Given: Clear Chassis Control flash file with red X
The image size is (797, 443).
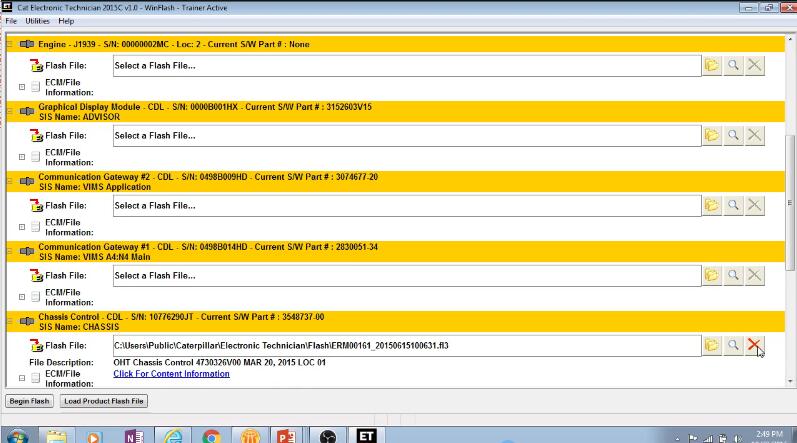Looking at the screenshot, I should pos(754,345).
